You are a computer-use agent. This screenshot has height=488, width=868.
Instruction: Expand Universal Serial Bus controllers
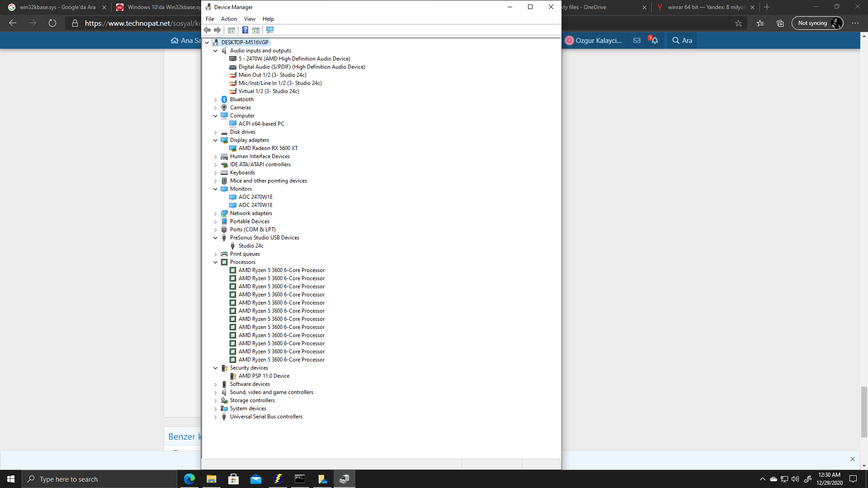coord(216,417)
